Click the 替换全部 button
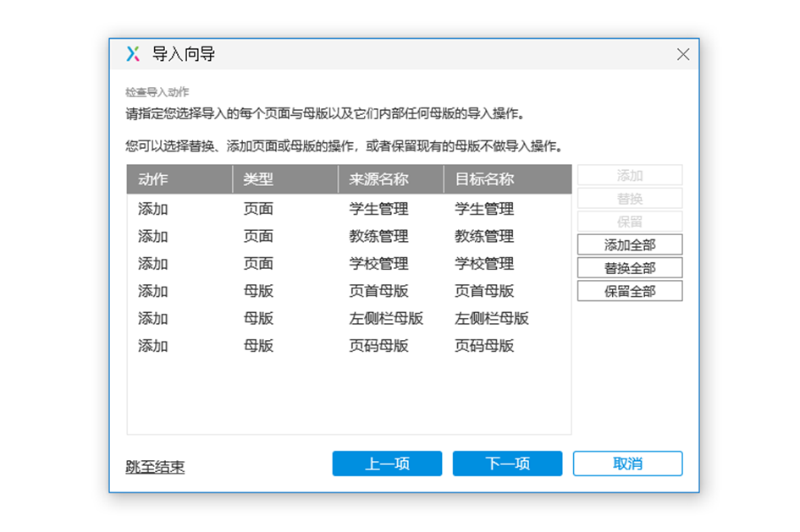The height and width of the screenshot is (532, 800). pyautogui.click(x=630, y=268)
